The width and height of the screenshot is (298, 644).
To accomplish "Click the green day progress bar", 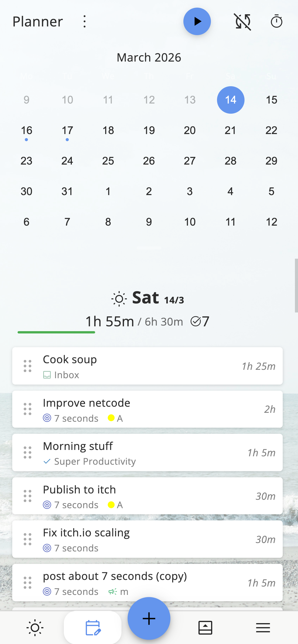I will (56, 332).
